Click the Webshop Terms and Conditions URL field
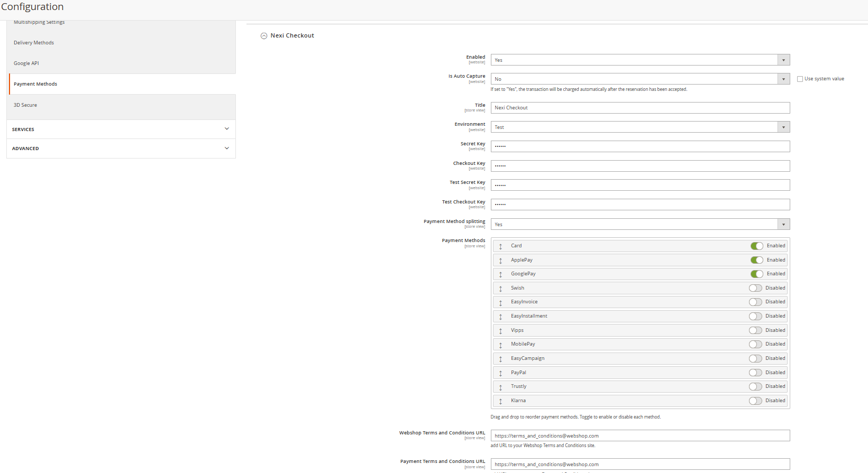This screenshot has width=868, height=473. pyautogui.click(x=640, y=435)
